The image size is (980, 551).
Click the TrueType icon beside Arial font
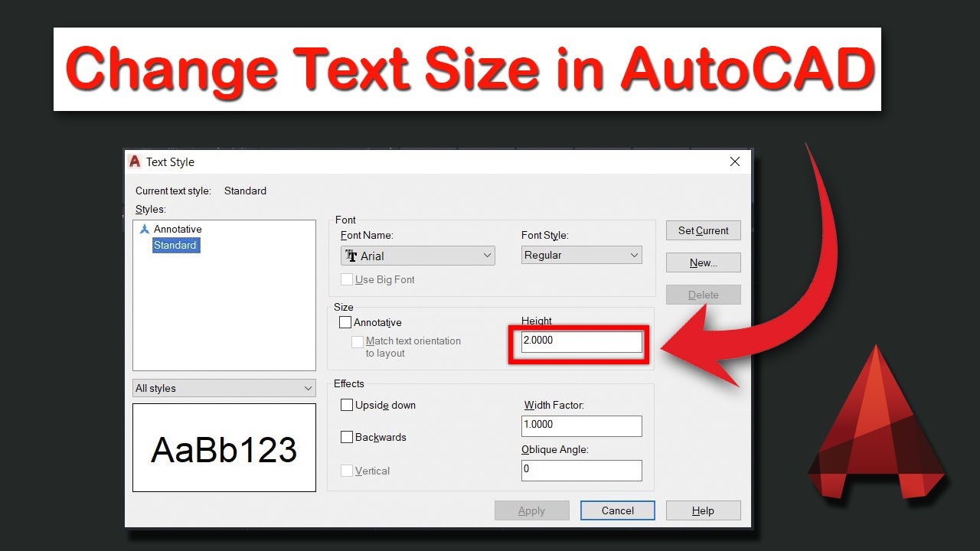pyautogui.click(x=351, y=256)
